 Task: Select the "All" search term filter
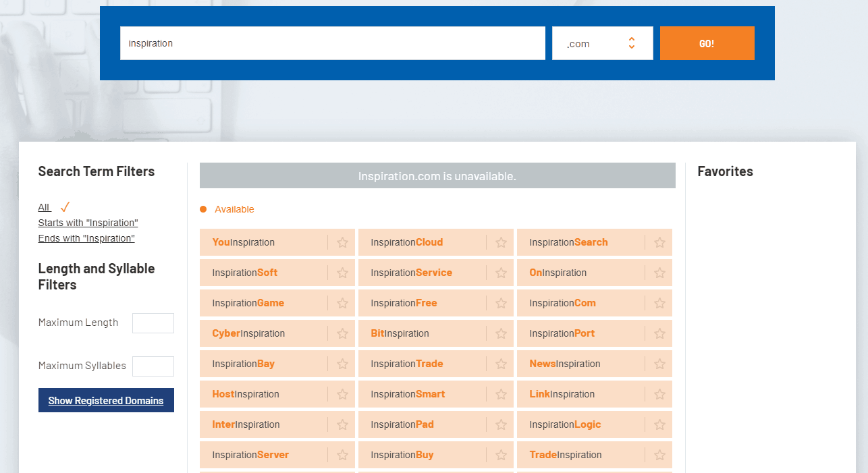45,207
